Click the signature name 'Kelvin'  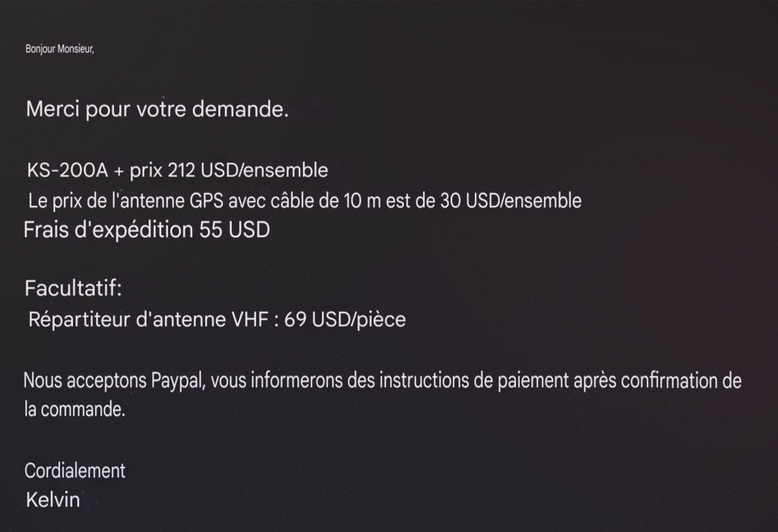[x=52, y=500]
